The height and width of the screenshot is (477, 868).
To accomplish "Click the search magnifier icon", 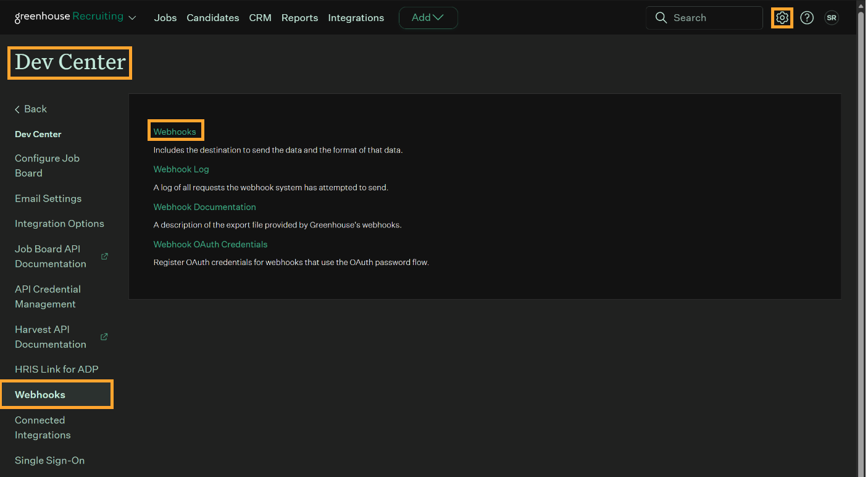I will 661,18.
